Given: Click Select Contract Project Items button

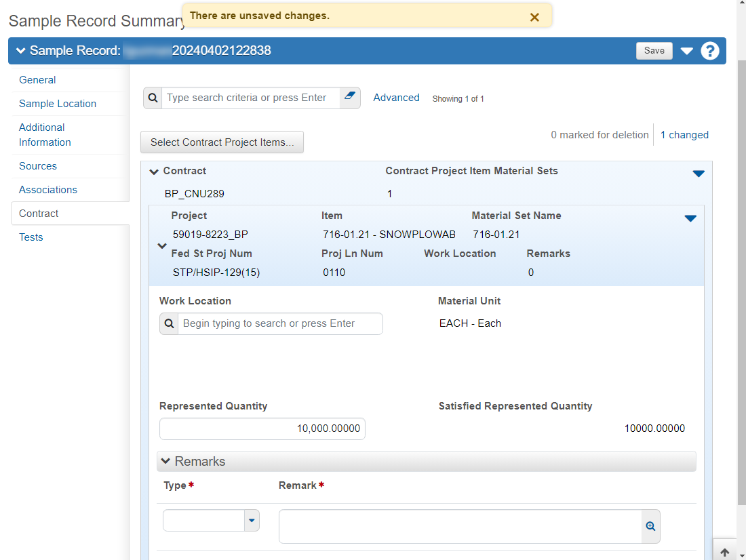Looking at the screenshot, I should pos(222,142).
